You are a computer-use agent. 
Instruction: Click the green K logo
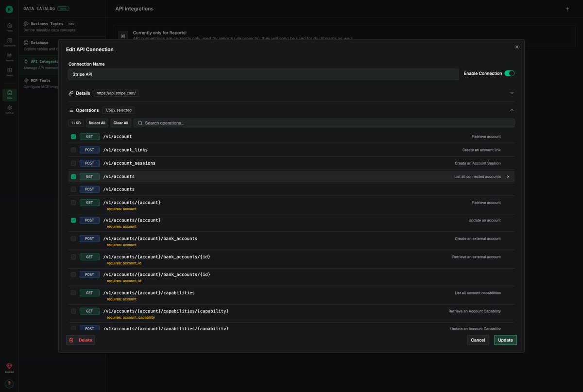click(9, 9)
